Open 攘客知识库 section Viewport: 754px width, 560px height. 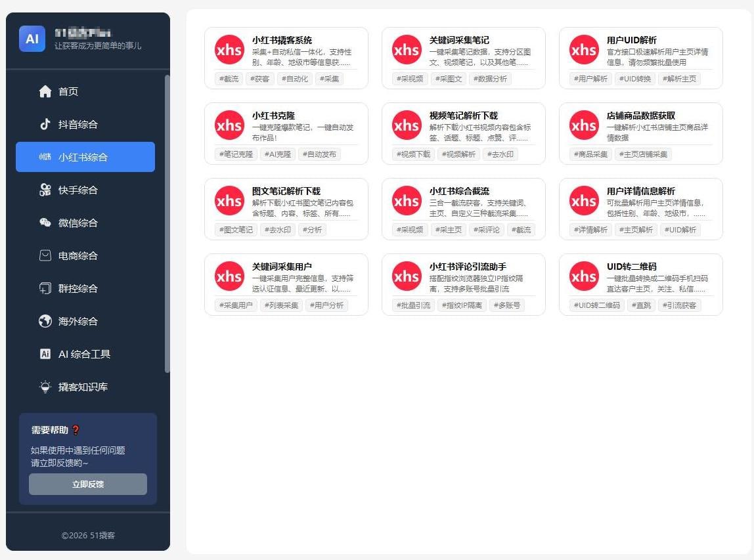click(x=85, y=387)
